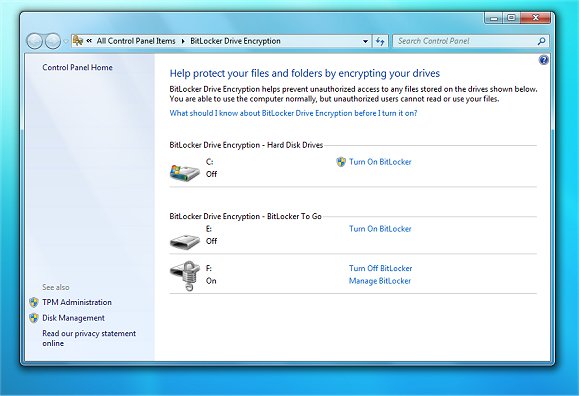This screenshot has width=579, height=396.
Task: Click the locked F: drive icon
Action: pyautogui.click(x=185, y=276)
